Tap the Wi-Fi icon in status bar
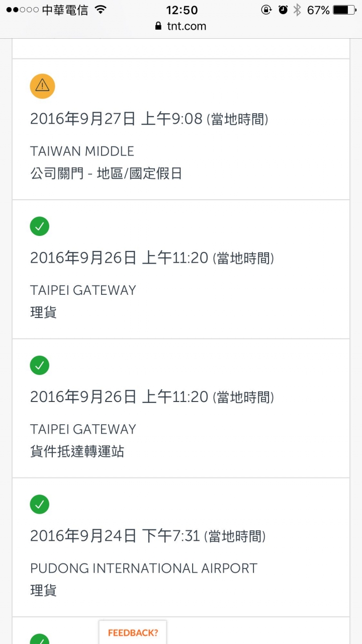This screenshot has height=644, width=362. 101,10
